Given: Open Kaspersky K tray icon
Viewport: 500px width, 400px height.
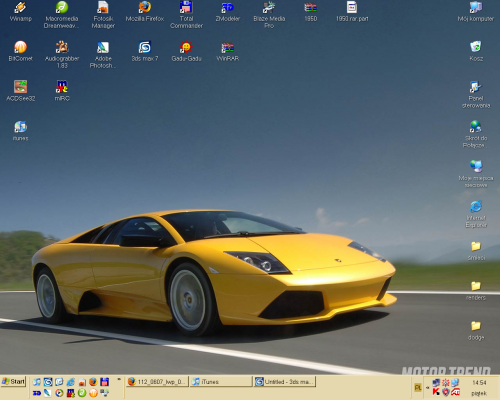Looking at the screenshot, I should [x=436, y=391].
